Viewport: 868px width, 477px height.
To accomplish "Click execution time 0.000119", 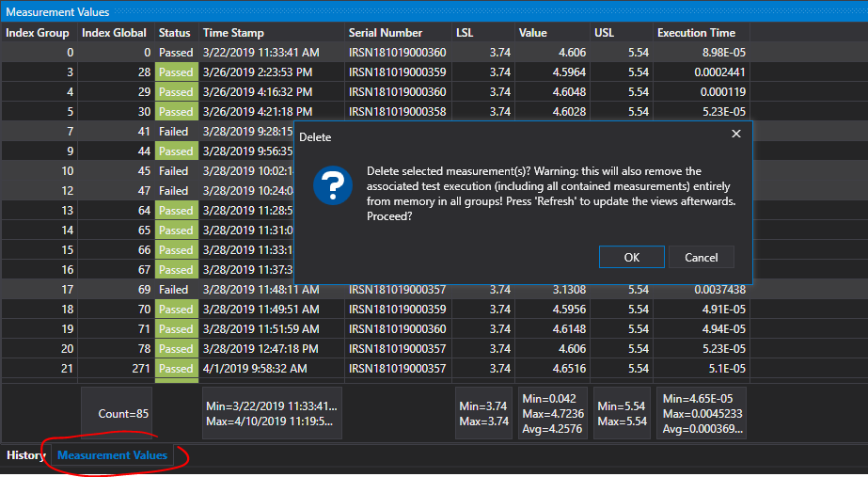I will [702, 92].
